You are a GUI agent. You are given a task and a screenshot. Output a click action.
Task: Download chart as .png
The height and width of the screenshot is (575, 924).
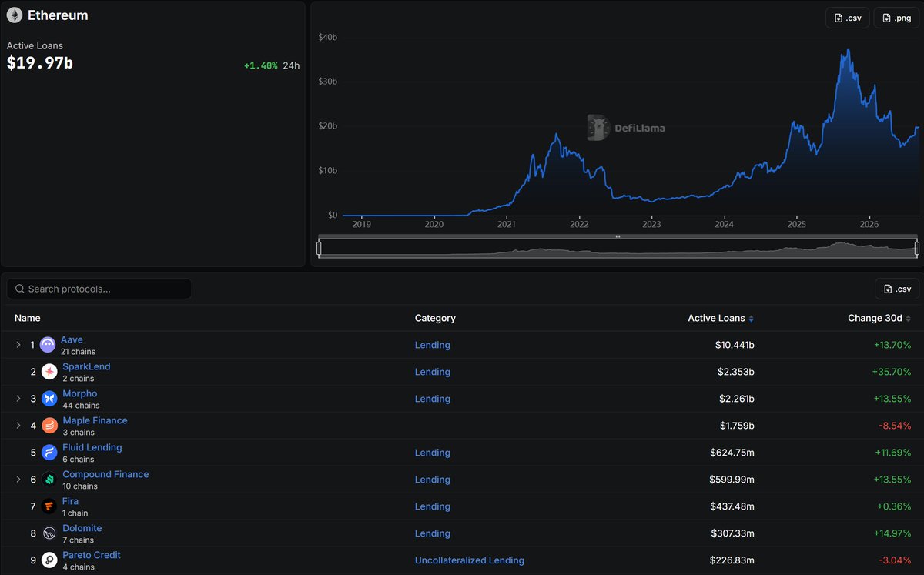click(896, 18)
